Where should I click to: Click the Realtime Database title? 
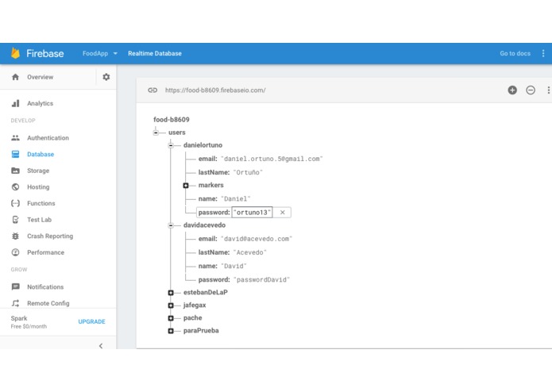(x=155, y=53)
